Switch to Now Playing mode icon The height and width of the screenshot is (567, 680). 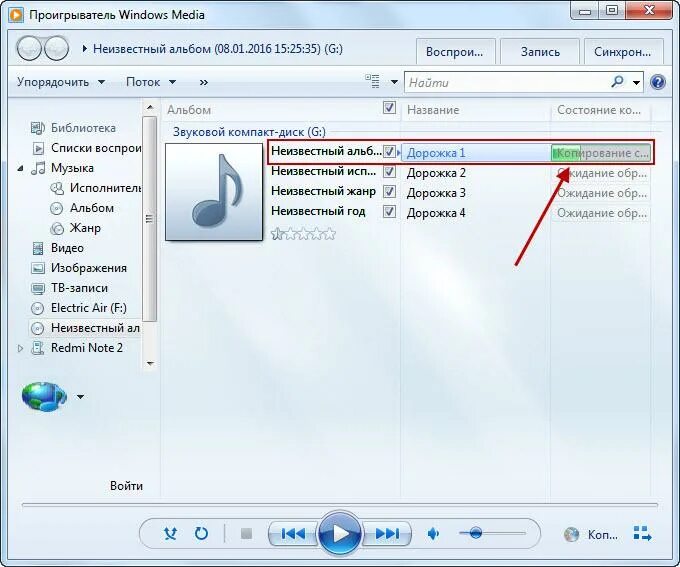pos(642,534)
